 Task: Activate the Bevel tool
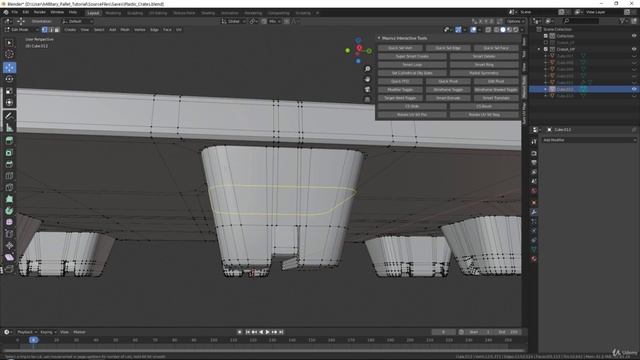[9, 164]
